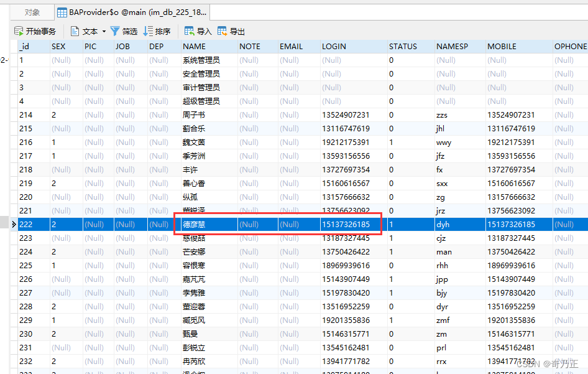Click the Begin Transaction (开始事务) icon
The height and width of the screenshot is (374, 588).
[19, 31]
